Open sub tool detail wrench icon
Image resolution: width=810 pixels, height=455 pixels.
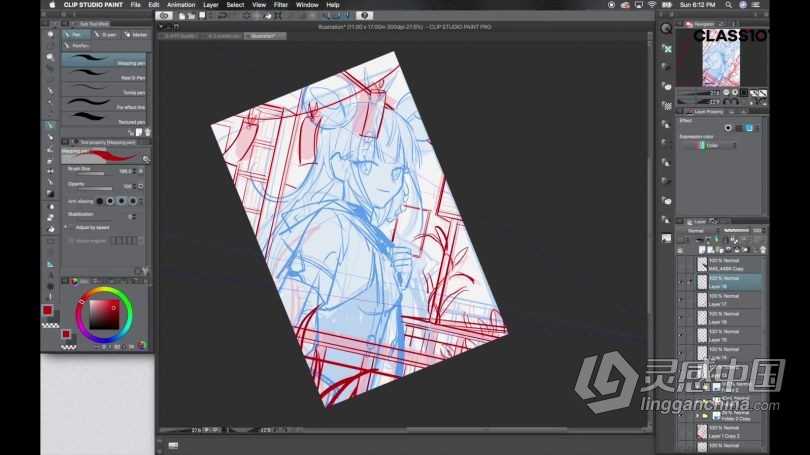pos(146,160)
